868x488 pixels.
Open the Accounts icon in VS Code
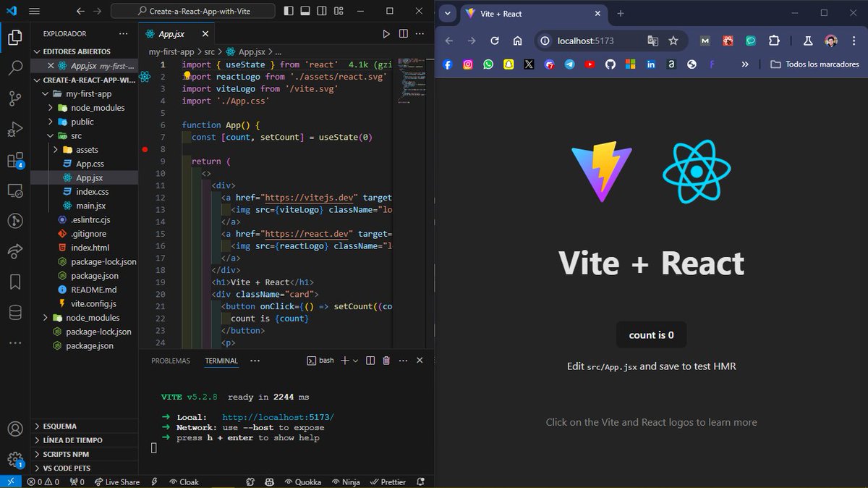pyautogui.click(x=14, y=429)
